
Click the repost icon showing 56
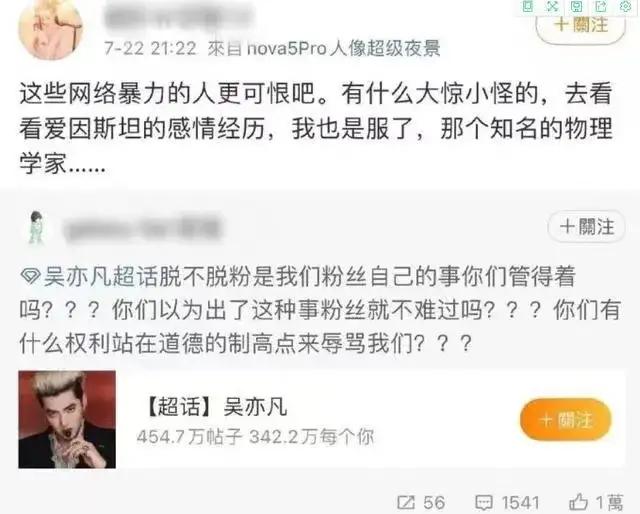406,502
